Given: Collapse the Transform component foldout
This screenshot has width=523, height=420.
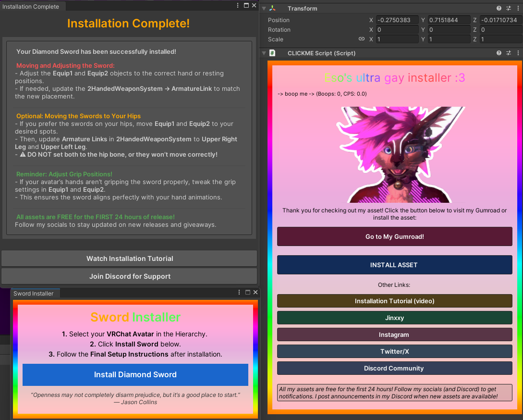Looking at the screenshot, I should tap(264, 8).
